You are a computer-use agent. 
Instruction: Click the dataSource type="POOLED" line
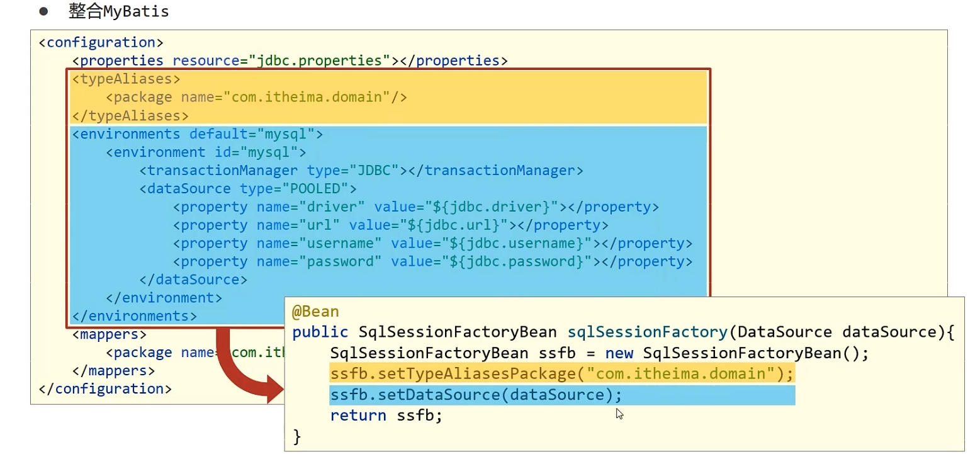tap(248, 189)
